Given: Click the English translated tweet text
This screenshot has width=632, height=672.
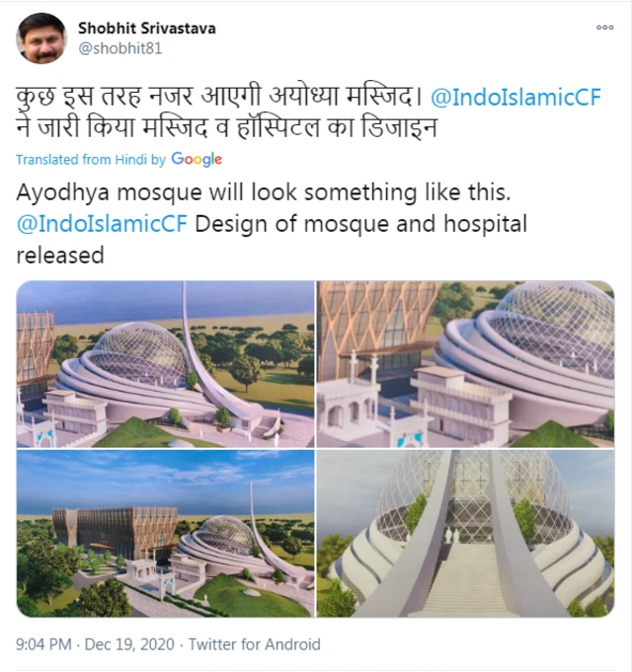Looking at the screenshot, I should point(272,224).
